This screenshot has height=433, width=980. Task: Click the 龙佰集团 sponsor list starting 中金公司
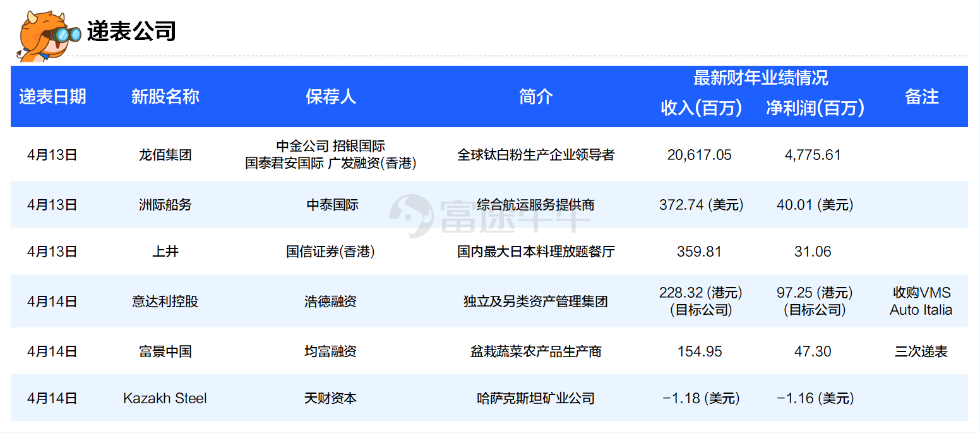coord(331,155)
